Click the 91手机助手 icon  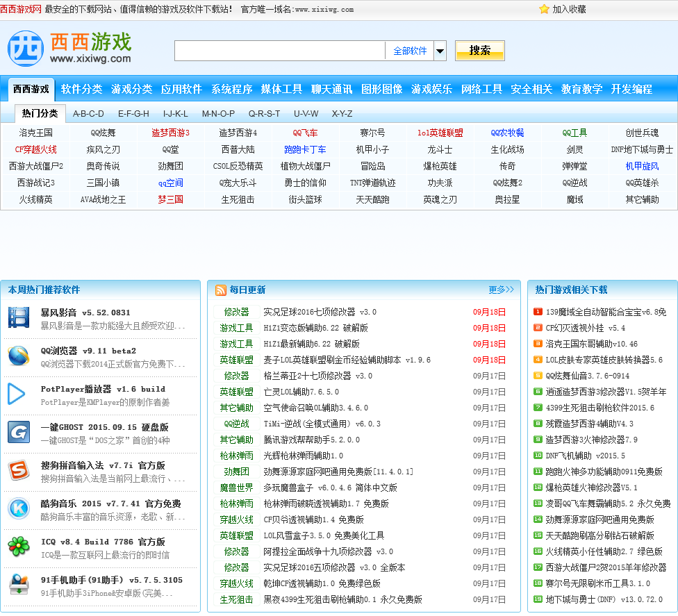click(19, 585)
